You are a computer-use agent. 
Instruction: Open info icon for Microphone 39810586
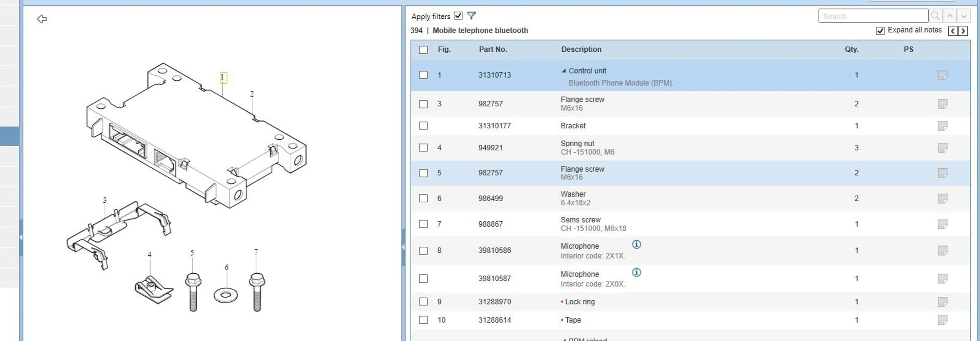pos(636,245)
